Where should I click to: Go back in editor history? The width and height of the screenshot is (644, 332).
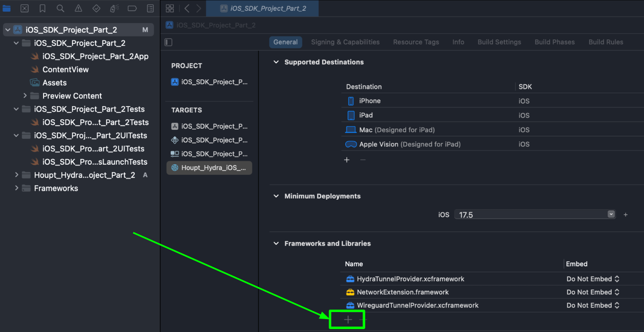pos(187,8)
